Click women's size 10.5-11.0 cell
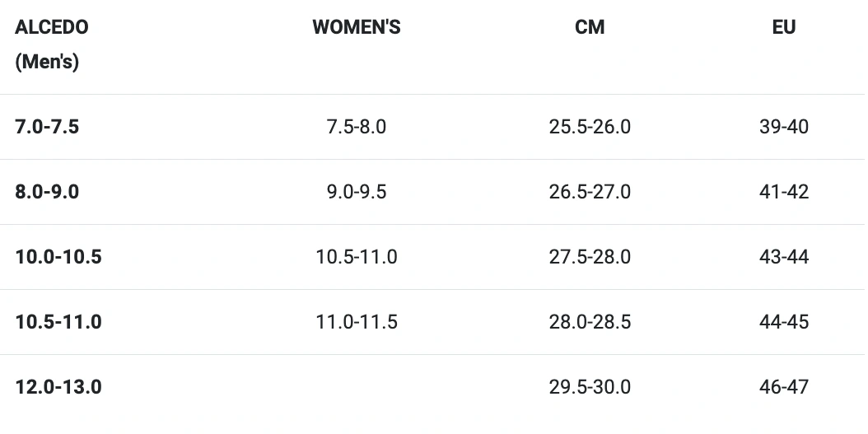 click(357, 257)
